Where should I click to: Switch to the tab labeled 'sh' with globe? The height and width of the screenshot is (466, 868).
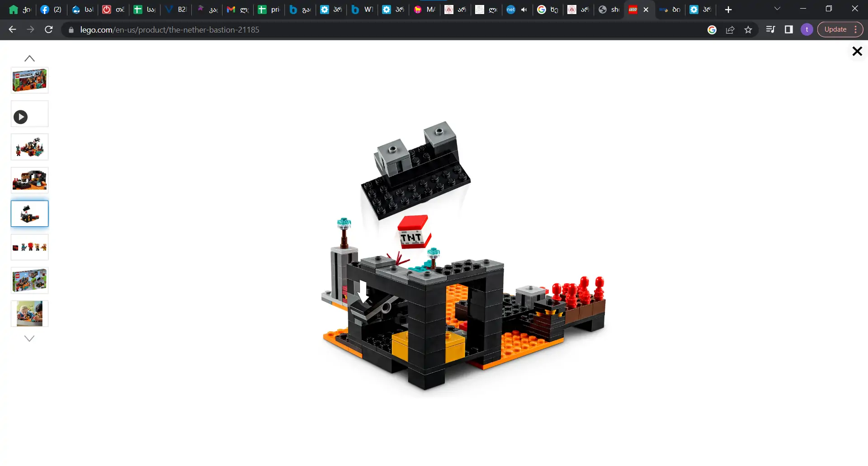click(609, 10)
